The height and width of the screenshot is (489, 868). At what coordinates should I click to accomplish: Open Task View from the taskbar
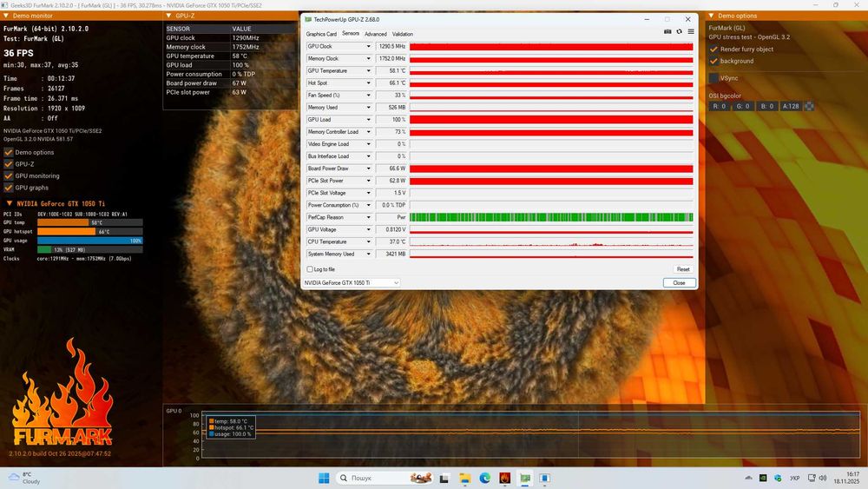coord(444,478)
